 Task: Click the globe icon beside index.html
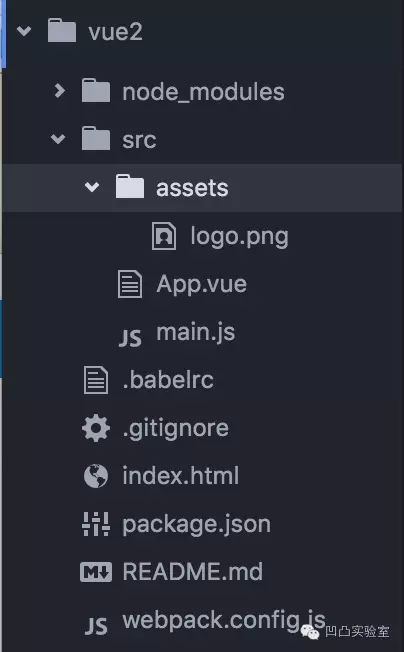click(x=96, y=476)
